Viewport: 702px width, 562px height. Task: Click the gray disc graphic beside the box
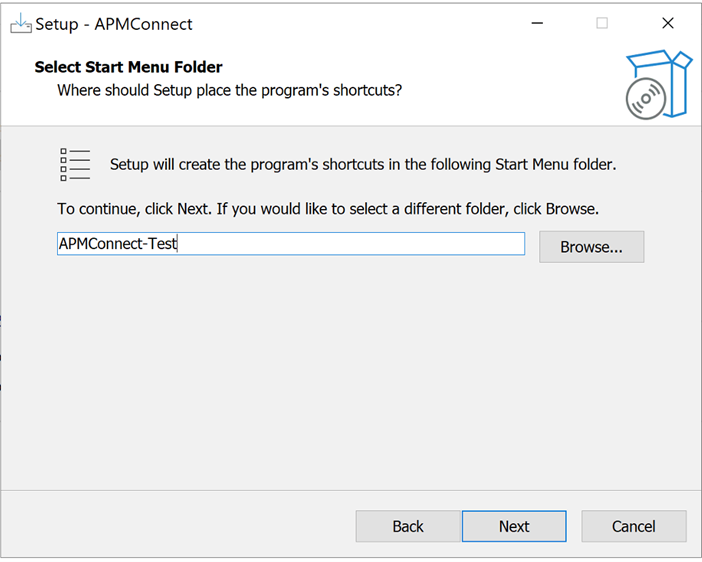(646, 99)
